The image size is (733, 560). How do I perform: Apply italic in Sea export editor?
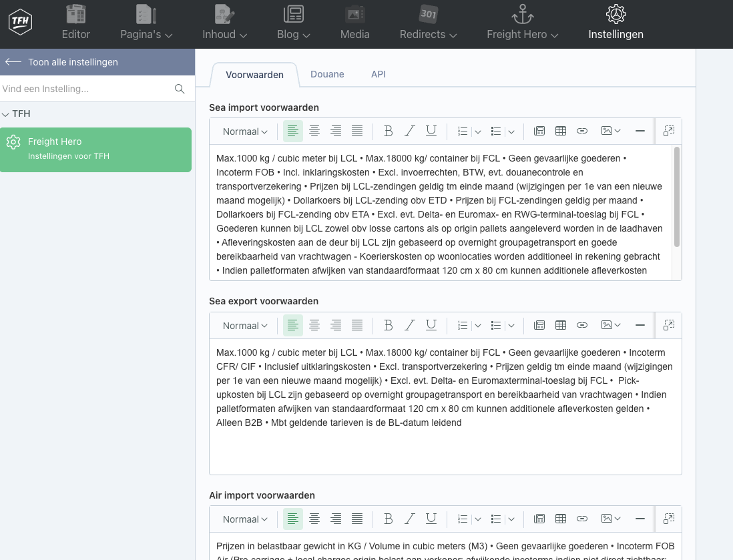pyautogui.click(x=410, y=326)
